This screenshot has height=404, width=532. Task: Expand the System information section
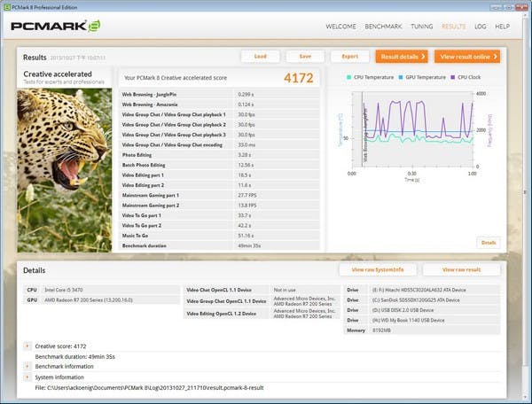[27, 377]
